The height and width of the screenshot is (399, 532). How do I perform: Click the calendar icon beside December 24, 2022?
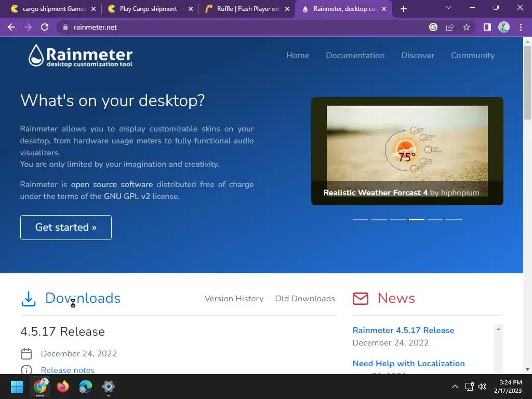pos(26,353)
